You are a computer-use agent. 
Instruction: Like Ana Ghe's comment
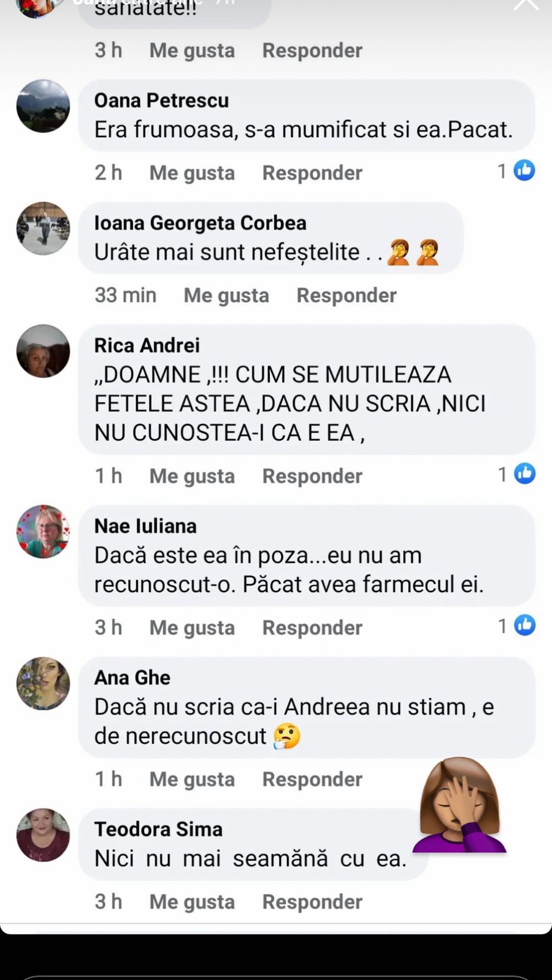pyautogui.click(x=192, y=779)
